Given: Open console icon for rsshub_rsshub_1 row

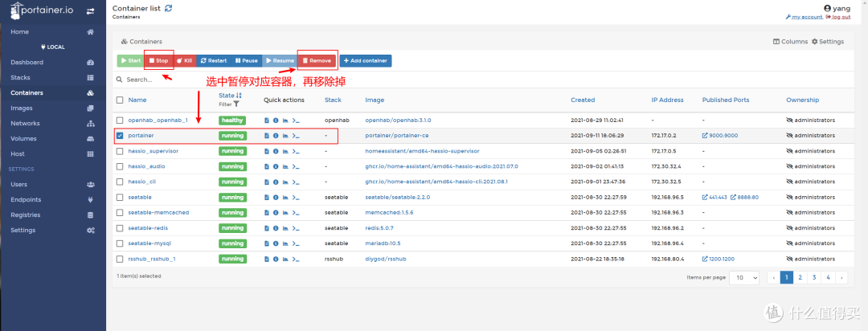Looking at the screenshot, I should click(295, 259).
